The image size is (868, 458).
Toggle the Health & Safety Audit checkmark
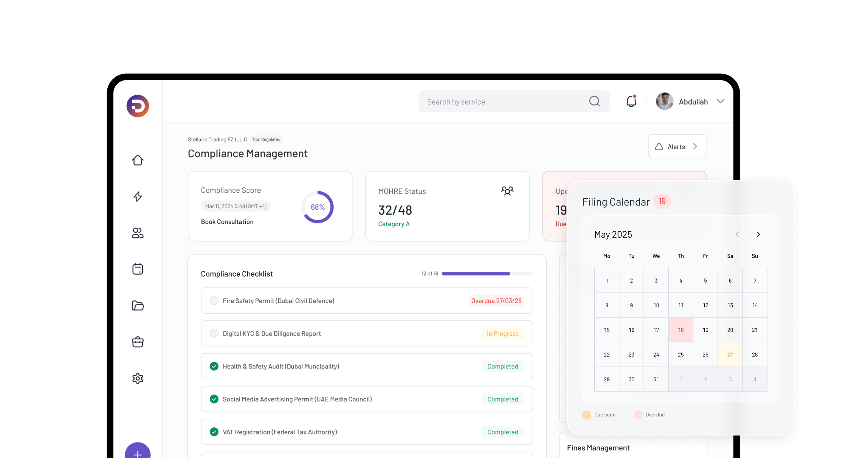click(x=214, y=366)
